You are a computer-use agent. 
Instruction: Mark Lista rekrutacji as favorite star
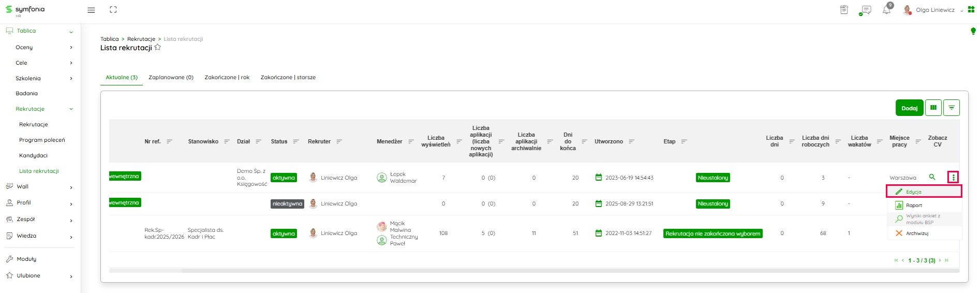click(x=158, y=48)
